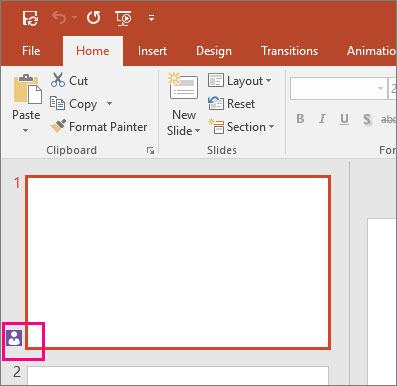Screen dimensions: 397x386
Task: Click the Cut scissors icon
Action: tap(58, 80)
